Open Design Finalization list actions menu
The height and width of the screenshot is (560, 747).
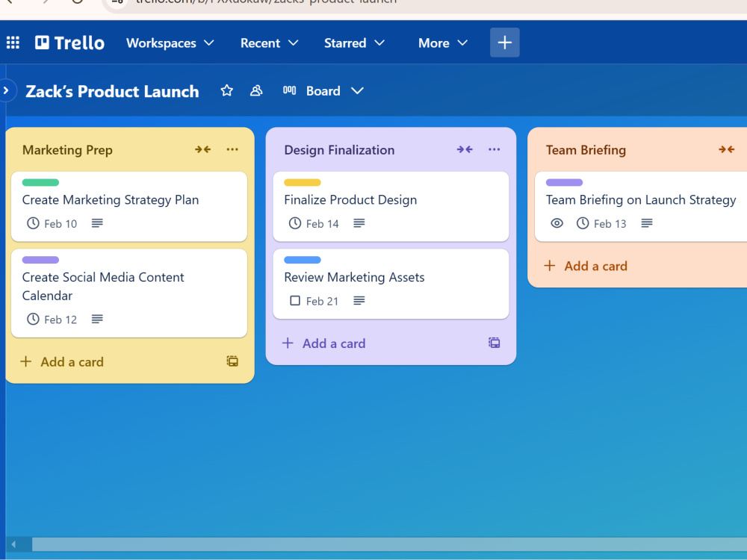click(495, 149)
